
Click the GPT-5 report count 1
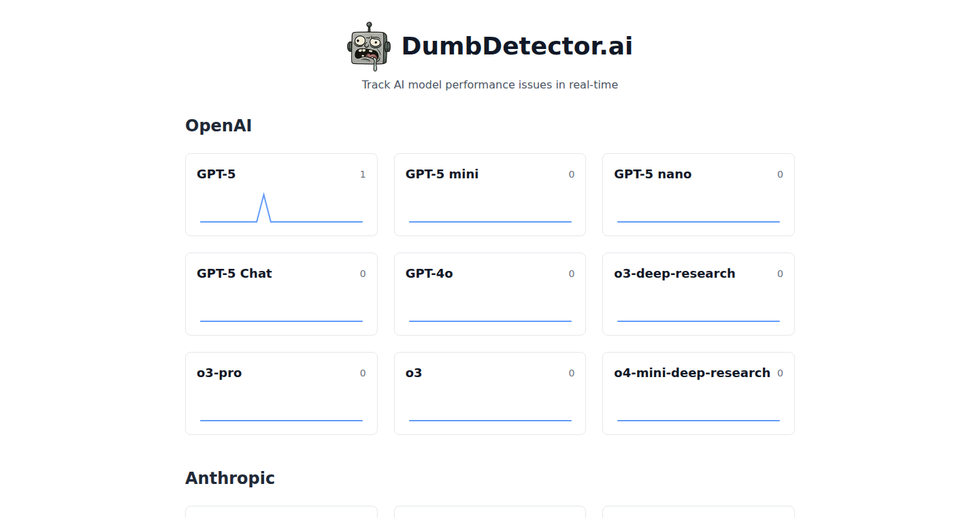coord(363,174)
